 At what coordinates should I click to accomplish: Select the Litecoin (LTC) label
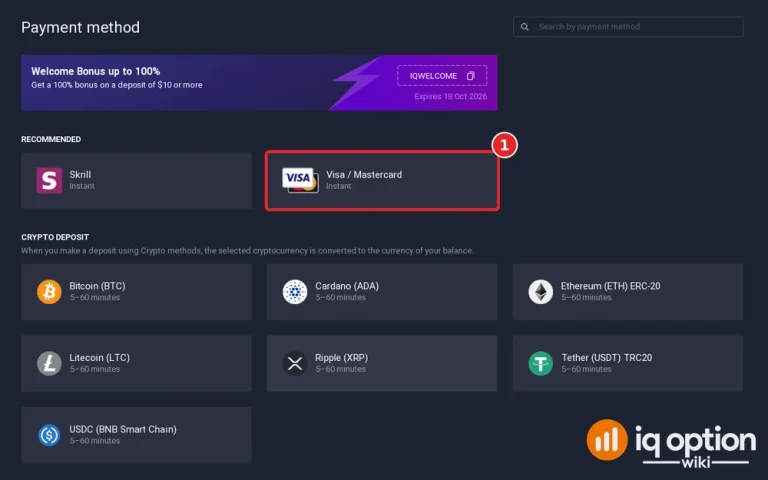[x=99, y=358]
